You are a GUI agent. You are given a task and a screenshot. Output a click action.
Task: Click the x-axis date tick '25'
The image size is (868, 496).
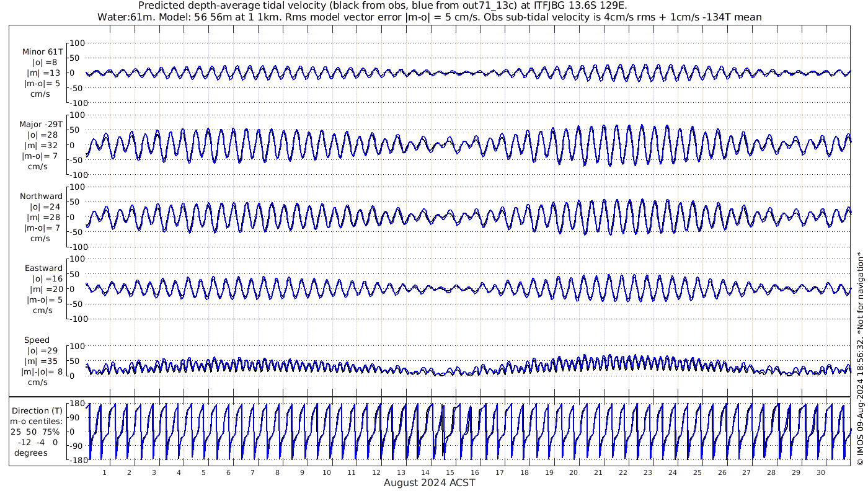697,472
